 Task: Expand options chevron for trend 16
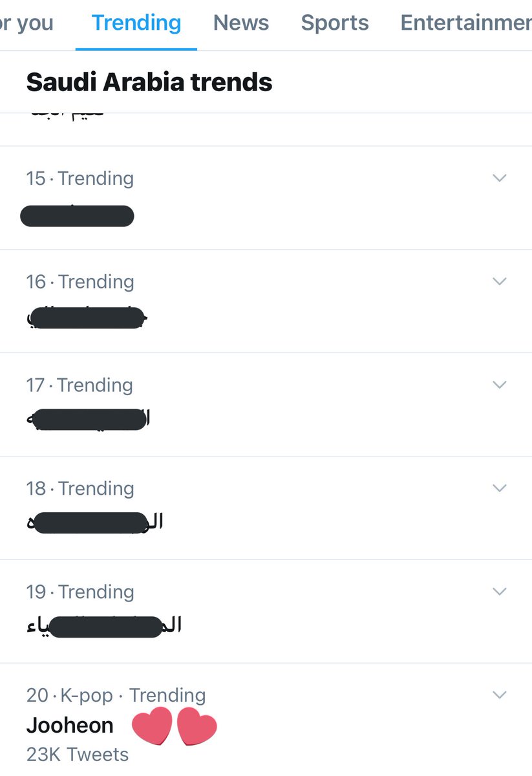coord(499,281)
